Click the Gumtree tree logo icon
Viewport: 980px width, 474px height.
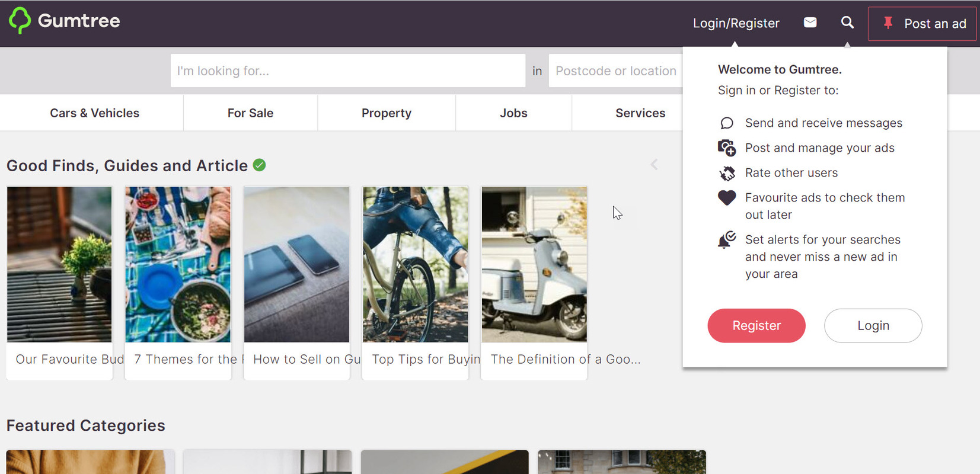point(20,21)
